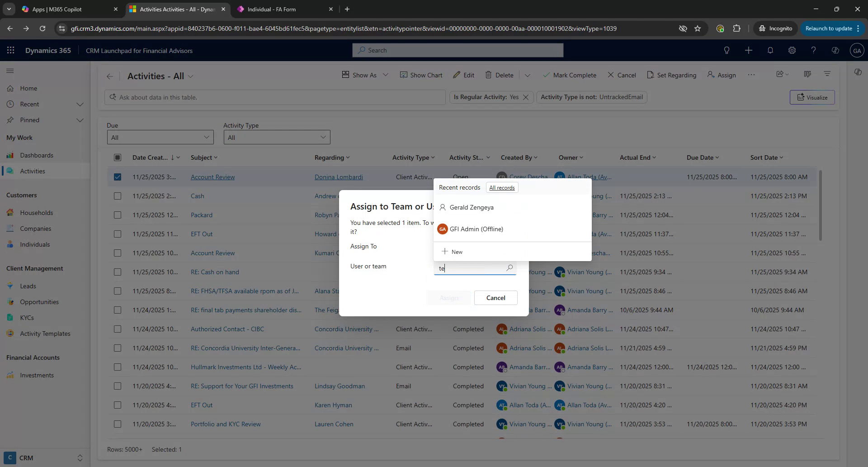Click Show Chart for activities
The image size is (868, 467).
click(x=421, y=75)
